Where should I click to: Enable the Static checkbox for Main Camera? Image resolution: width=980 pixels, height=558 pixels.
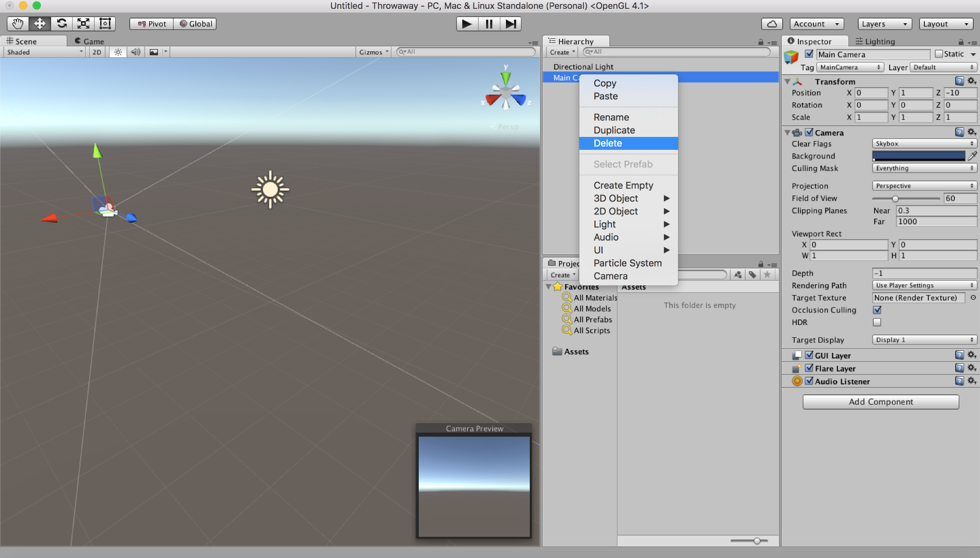pos(939,54)
